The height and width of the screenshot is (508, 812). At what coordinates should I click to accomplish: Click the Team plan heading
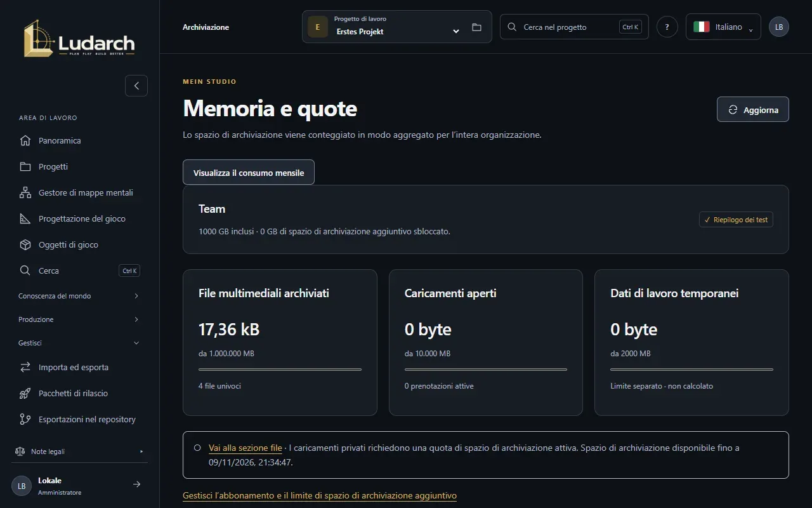pos(212,209)
